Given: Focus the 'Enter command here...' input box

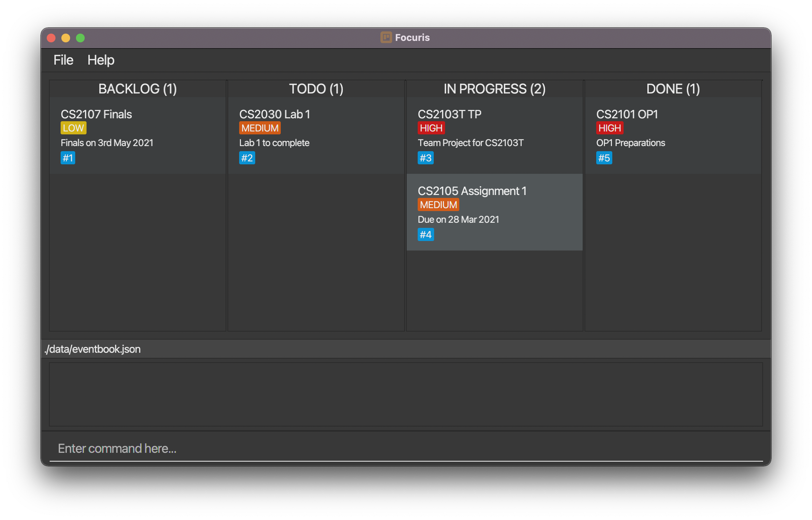Looking at the screenshot, I should coord(406,448).
